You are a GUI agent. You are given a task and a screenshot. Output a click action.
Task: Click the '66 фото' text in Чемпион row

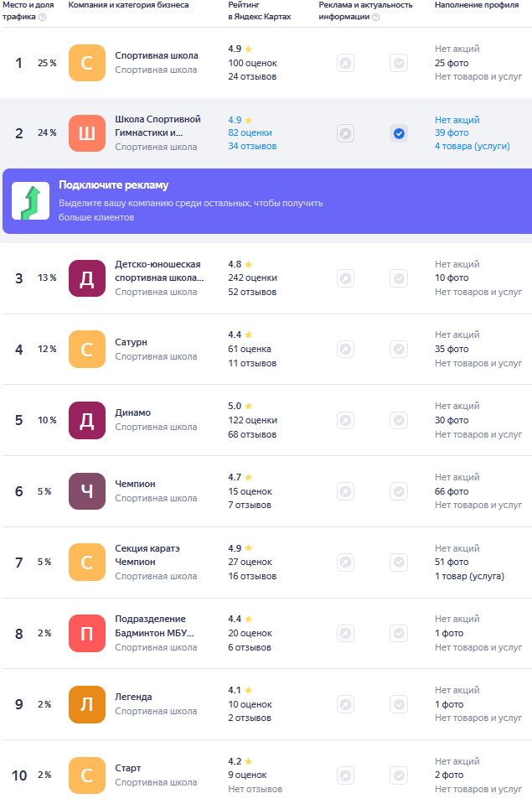[x=452, y=491]
